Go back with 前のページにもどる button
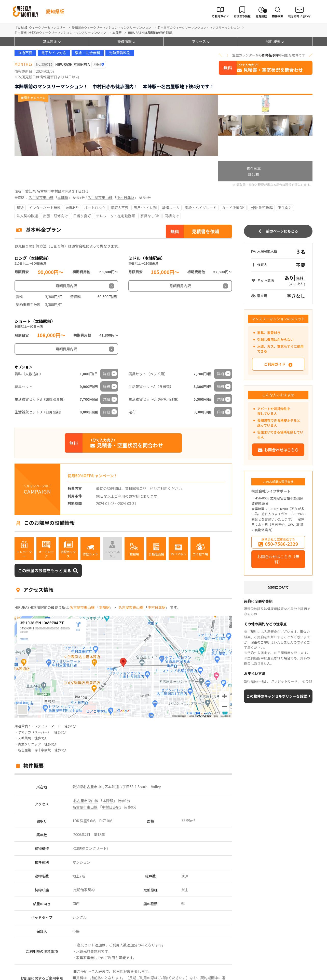Viewport: 327px width, 980px height. (278, 231)
